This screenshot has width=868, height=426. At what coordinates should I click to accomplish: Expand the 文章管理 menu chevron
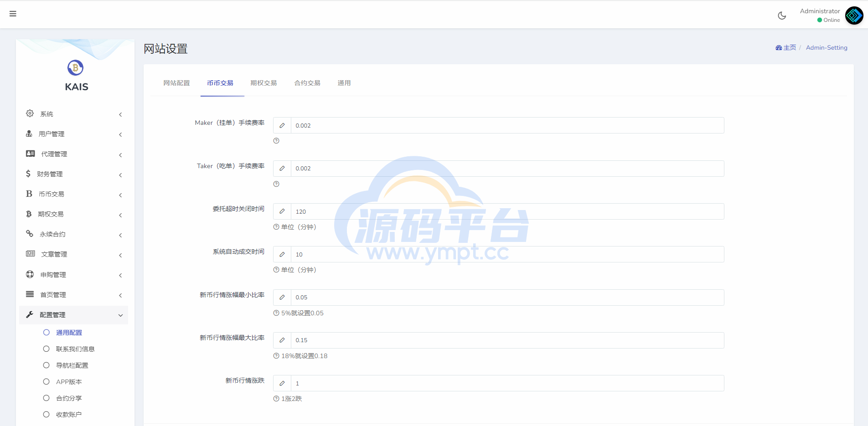tap(120, 255)
